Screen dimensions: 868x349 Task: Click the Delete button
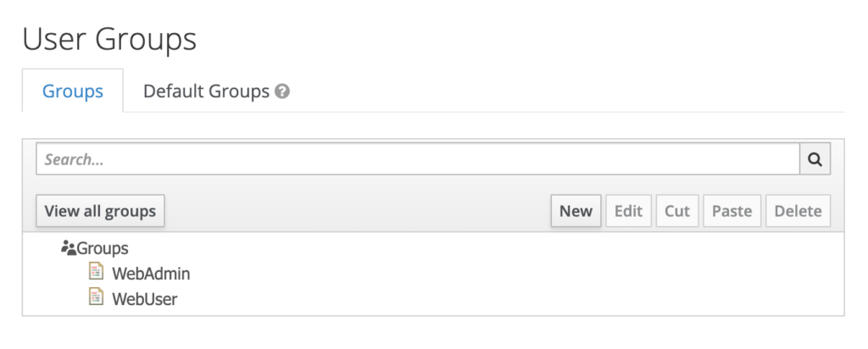pos(798,211)
